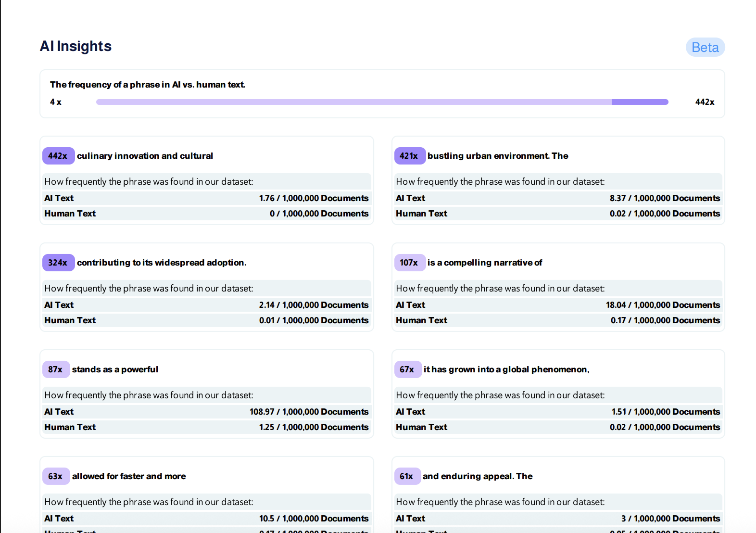
Task: Select phrase 'stands as a powerful'
Action: coord(115,369)
